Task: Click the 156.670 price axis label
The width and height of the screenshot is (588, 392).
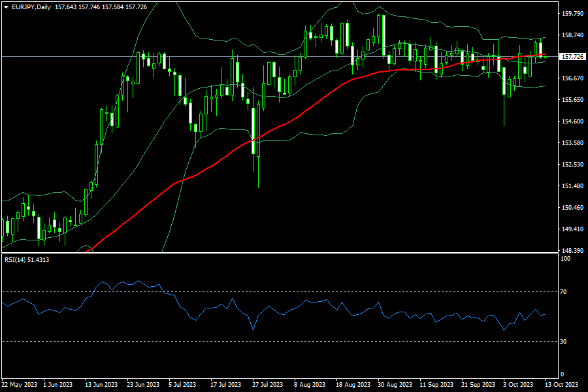Action: [x=572, y=78]
